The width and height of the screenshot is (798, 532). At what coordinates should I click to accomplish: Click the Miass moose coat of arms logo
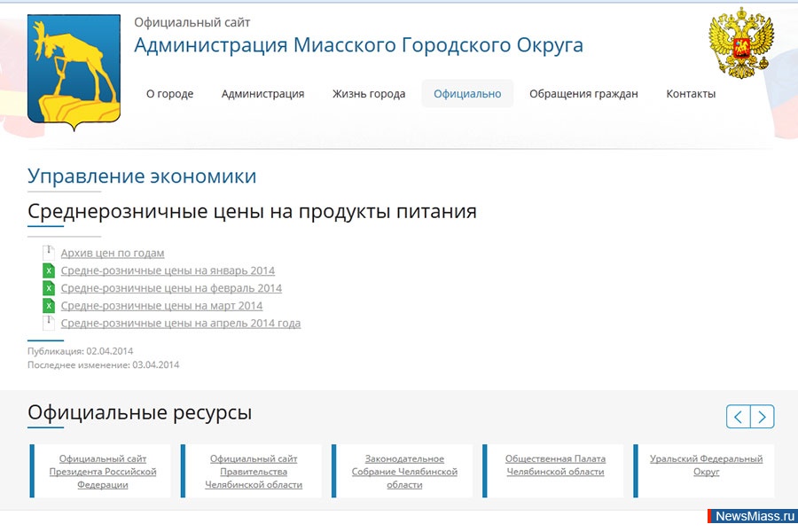click(x=74, y=72)
